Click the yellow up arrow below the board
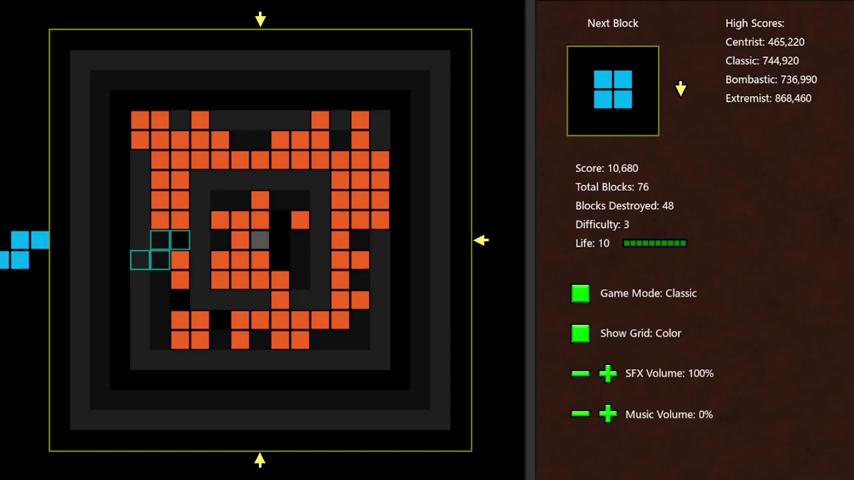This screenshot has width=854, height=480. coord(260,460)
